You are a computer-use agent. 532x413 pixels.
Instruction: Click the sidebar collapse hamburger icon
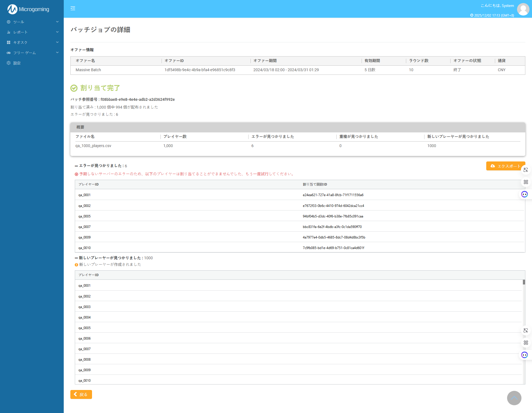(73, 9)
